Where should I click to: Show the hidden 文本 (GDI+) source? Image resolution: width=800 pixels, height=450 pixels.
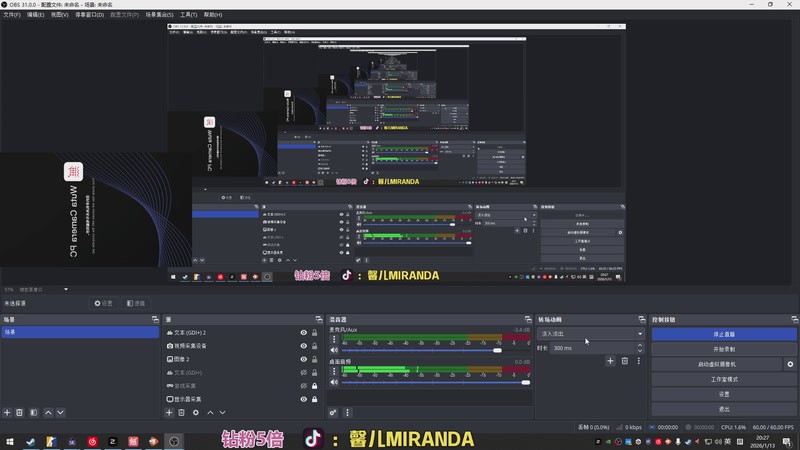[304, 372]
